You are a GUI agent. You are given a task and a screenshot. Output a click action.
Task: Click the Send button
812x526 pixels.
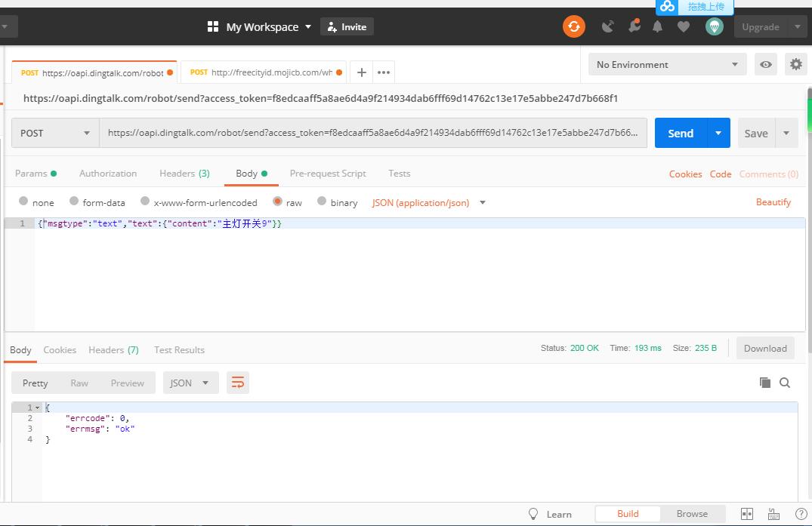click(x=681, y=133)
